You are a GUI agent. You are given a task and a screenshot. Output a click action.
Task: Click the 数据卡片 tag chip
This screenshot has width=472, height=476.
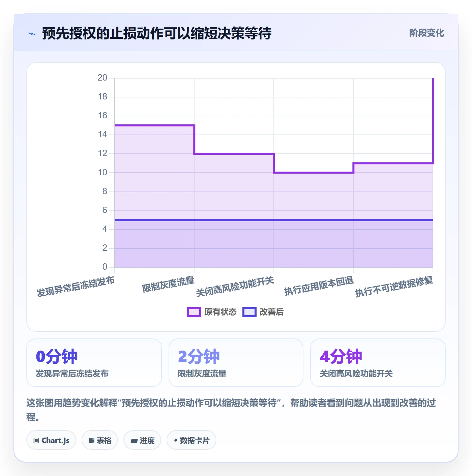(x=191, y=440)
